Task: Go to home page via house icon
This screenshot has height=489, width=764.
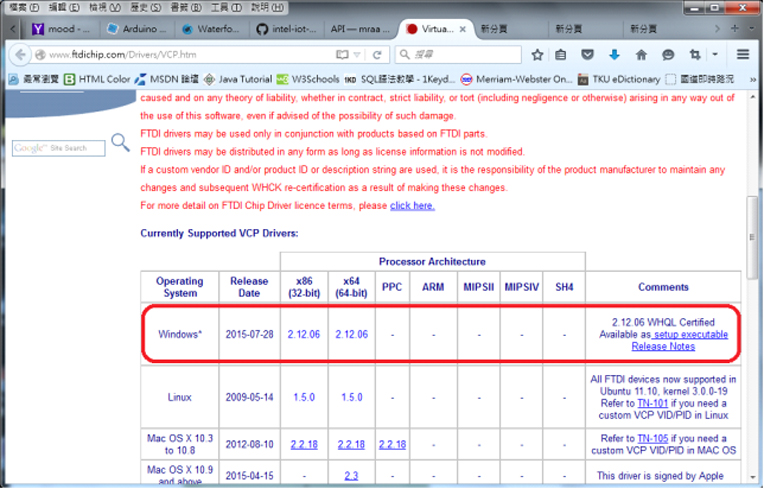Action: [x=641, y=55]
